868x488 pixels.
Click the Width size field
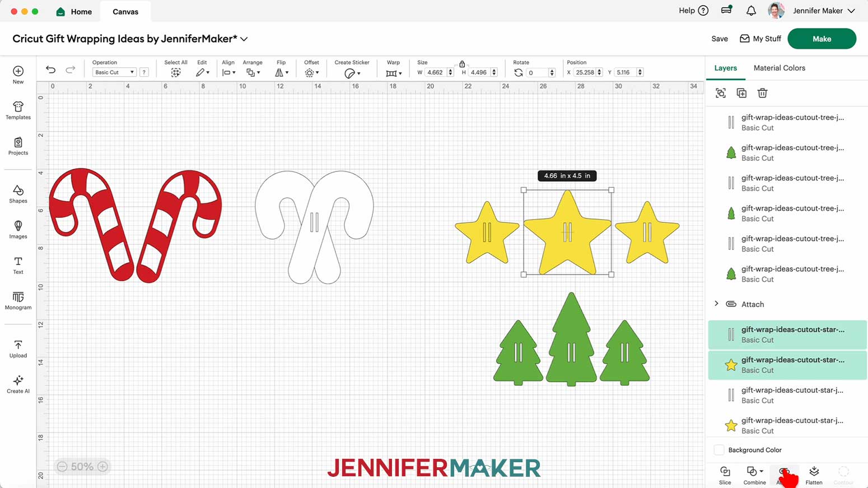click(435, 72)
